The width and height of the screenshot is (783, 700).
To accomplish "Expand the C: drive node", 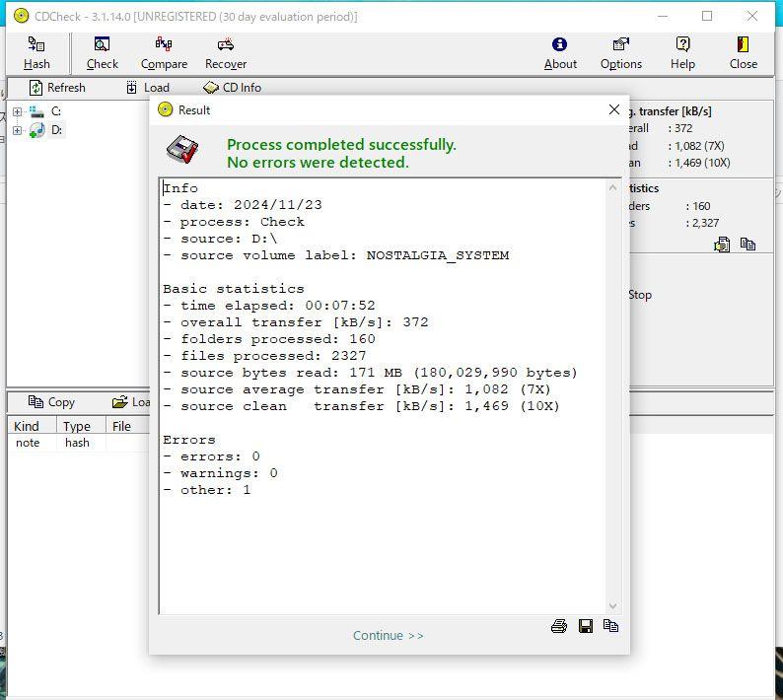I will [x=17, y=111].
